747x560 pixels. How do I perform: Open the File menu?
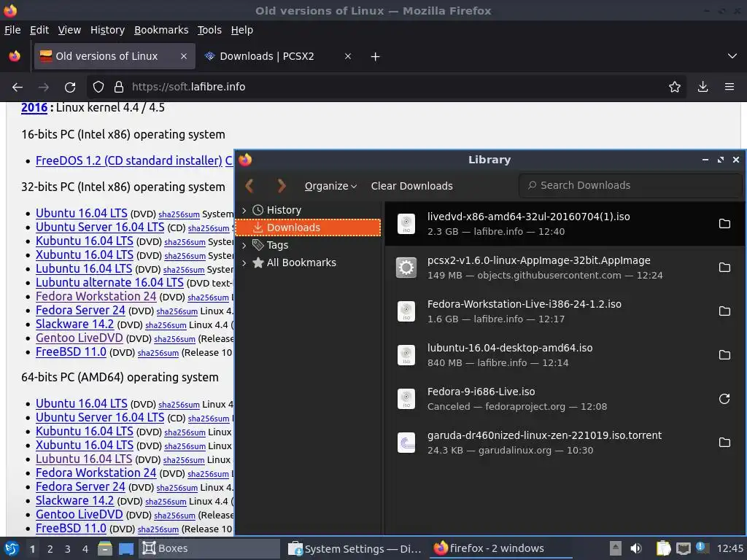pyautogui.click(x=12, y=30)
